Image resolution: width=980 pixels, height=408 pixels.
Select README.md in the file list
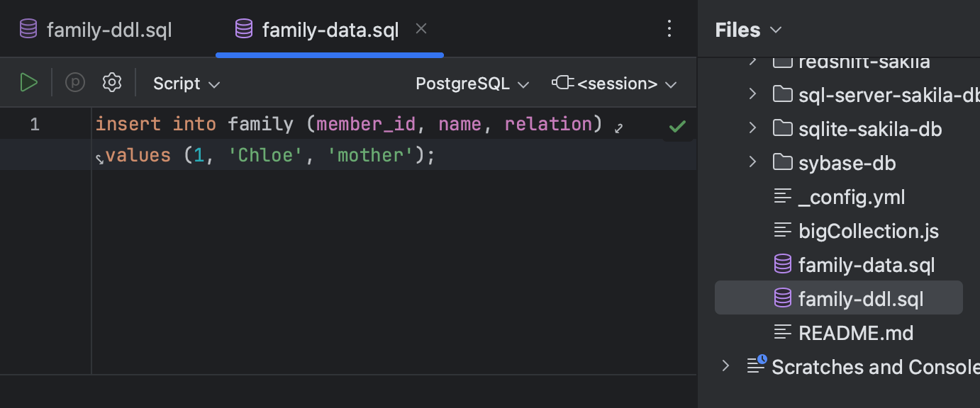856,332
